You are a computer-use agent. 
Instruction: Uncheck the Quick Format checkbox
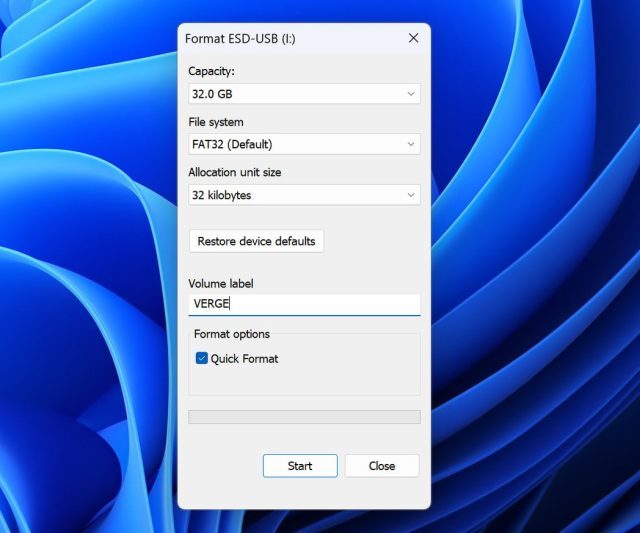pyautogui.click(x=202, y=358)
